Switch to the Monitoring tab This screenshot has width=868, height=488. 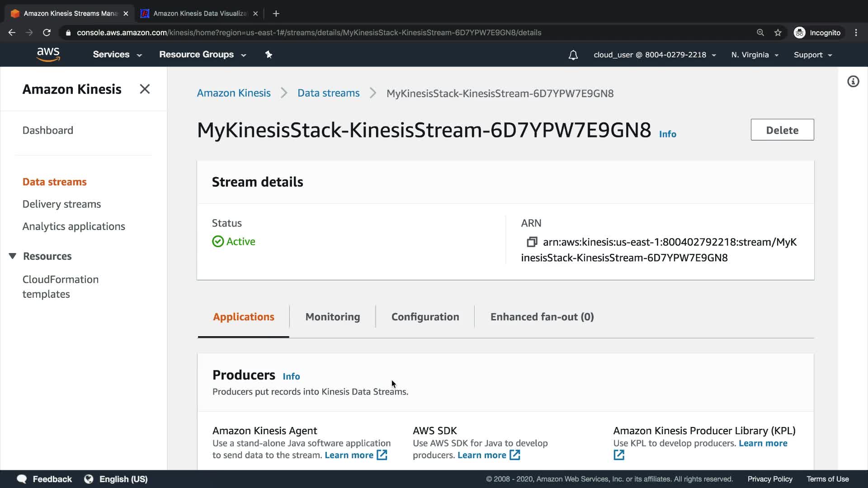tap(333, 317)
